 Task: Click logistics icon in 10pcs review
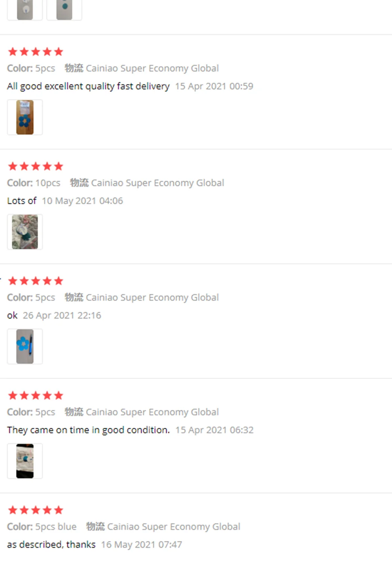(x=79, y=183)
